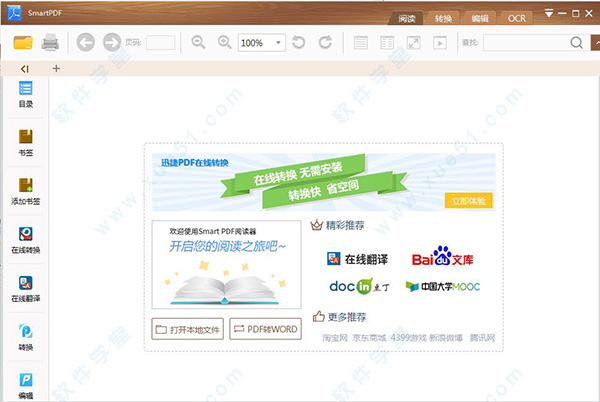Go to previous page with back arrow
Viewport: 600px width, 402px height.
tap(85, 42)
